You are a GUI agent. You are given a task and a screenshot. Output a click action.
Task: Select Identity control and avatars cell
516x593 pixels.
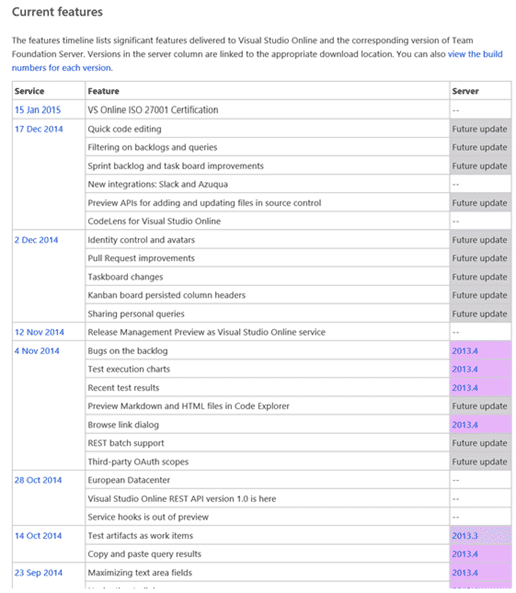267,240
